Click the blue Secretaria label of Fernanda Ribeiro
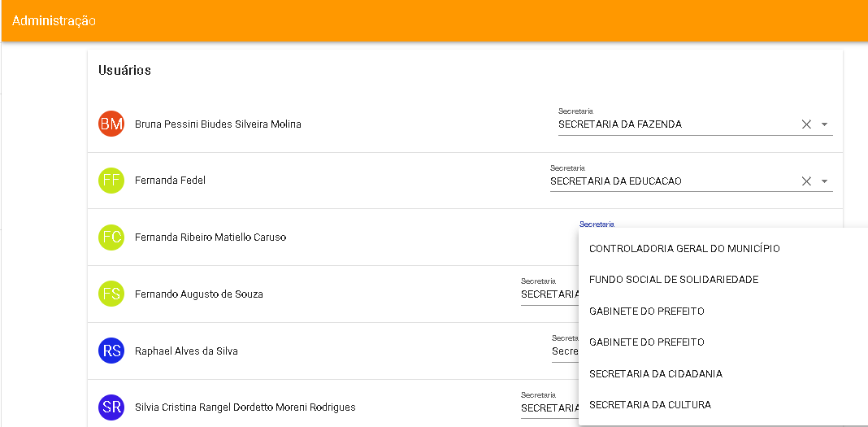The height and width of the screenshot is (427, 868). 597,224
